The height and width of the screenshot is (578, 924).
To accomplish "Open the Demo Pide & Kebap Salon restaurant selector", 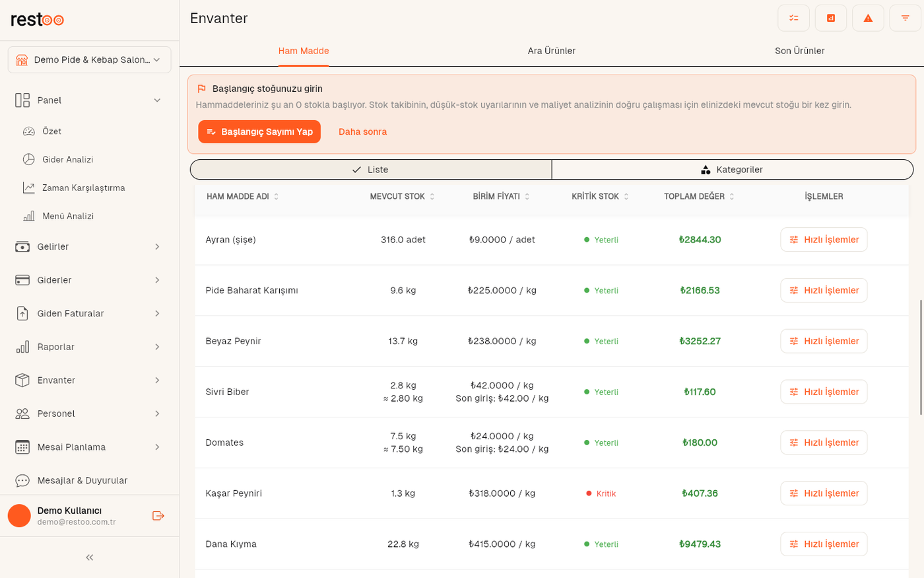I will point(89,60).
